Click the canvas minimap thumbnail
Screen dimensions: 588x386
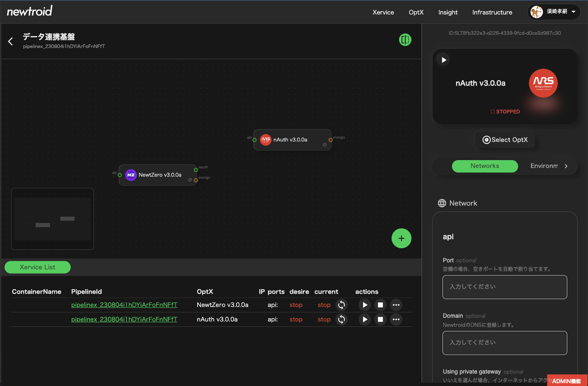pyautogui.click(x=53, y=219)
